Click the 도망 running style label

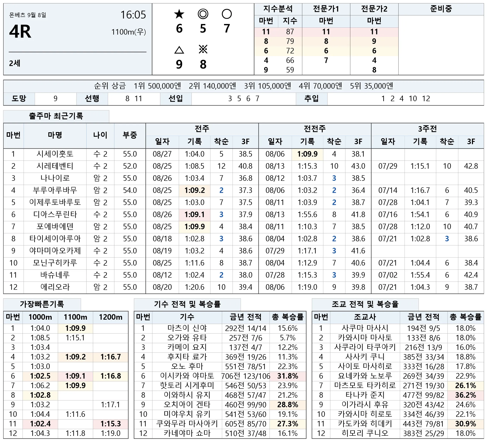pos(19,99)
